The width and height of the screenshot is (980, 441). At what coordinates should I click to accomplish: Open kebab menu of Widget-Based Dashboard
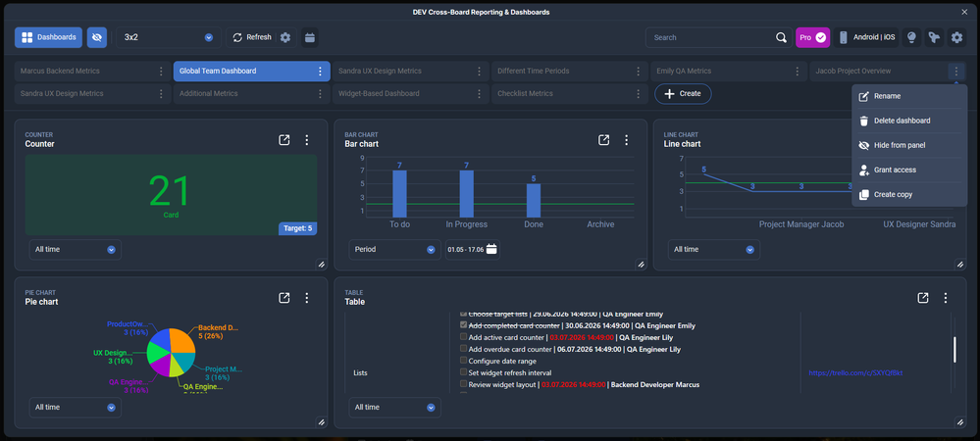coord(479,94)
